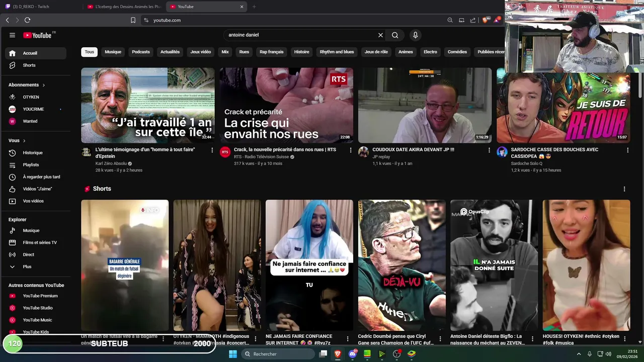Click the magnifier search button
The width and height of the screenshot is (644, 362).
395,35
